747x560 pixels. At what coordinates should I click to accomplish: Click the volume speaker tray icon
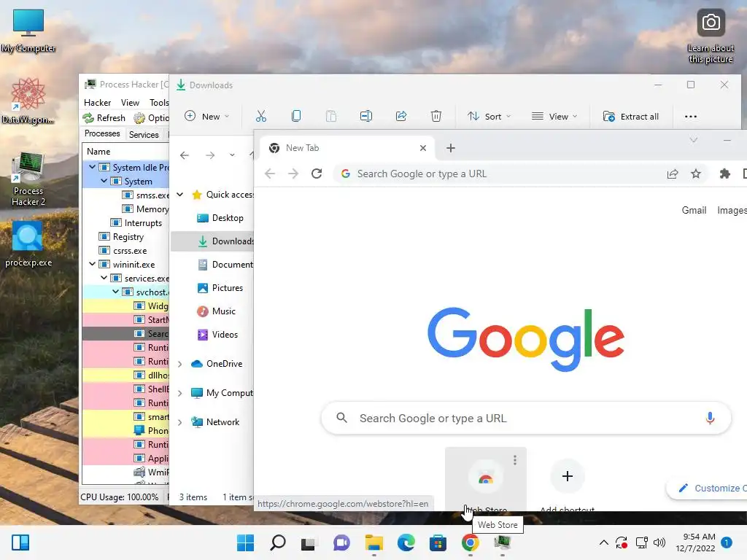tap(659, 542)
